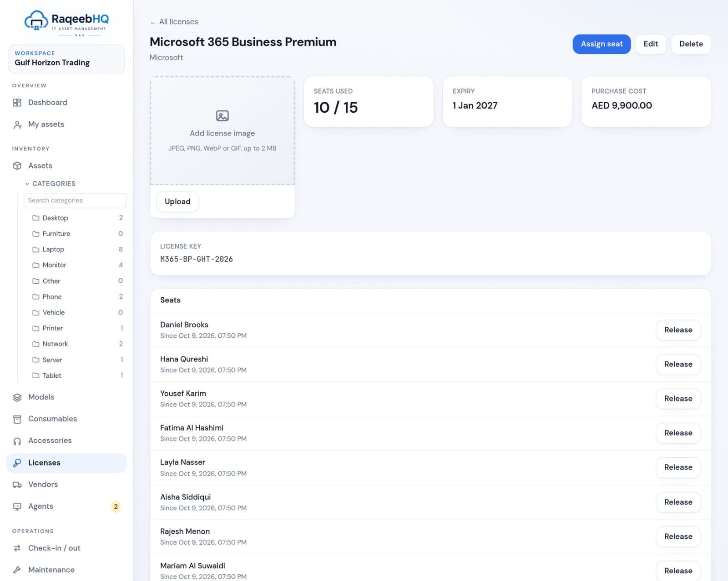
Task: Open the Vendors section
Action: (66, 485)
